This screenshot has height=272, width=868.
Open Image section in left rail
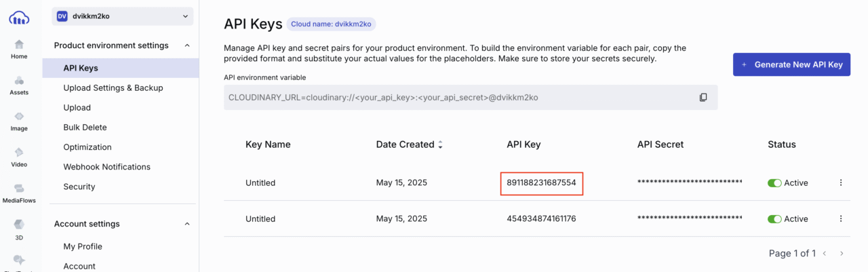(19, 121)
